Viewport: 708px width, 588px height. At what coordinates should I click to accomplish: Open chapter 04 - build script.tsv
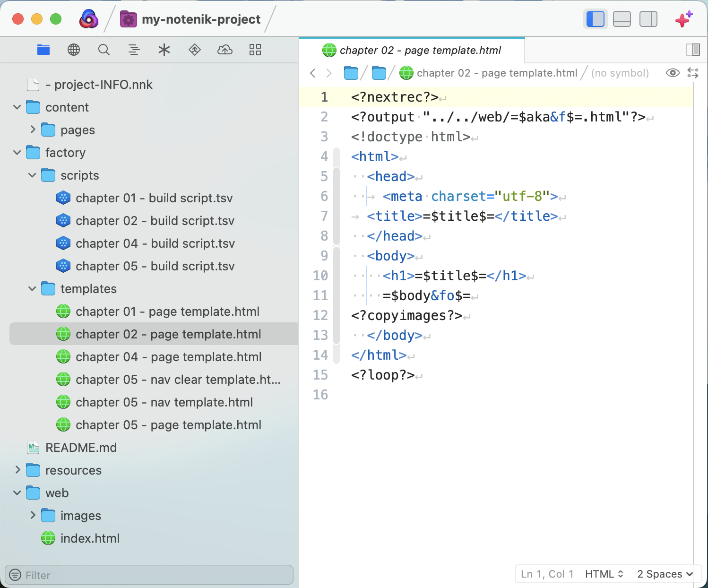click(x=155, y=243)
